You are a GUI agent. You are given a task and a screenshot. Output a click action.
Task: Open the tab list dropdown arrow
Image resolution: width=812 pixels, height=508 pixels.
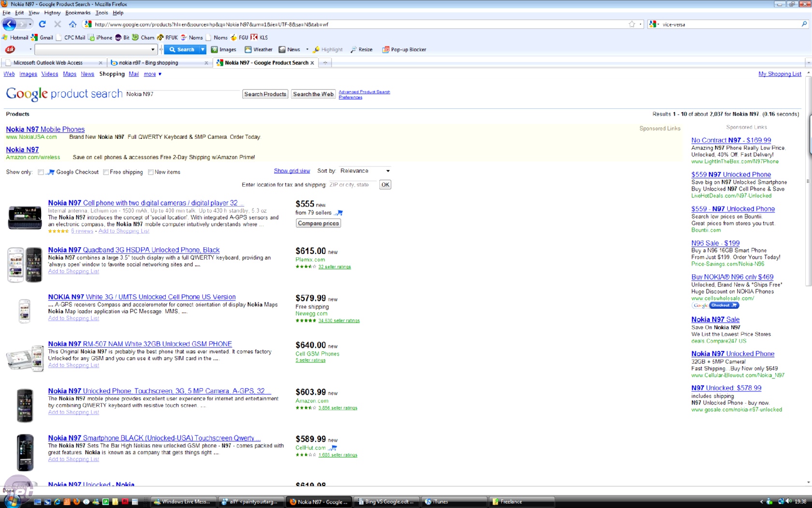(x=808, y=62)
